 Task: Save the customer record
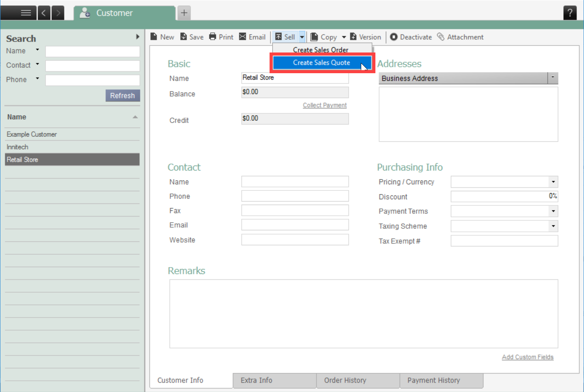(192, 37)
